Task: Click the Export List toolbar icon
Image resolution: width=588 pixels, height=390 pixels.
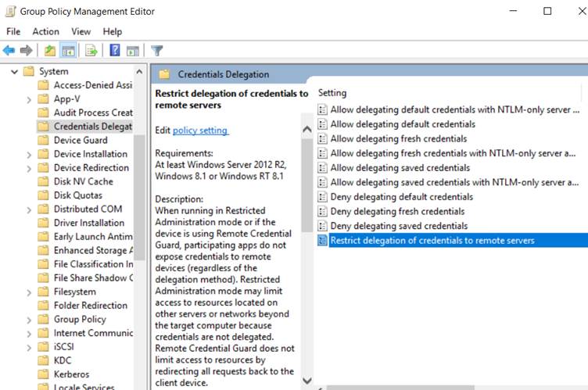Action: 91,50
